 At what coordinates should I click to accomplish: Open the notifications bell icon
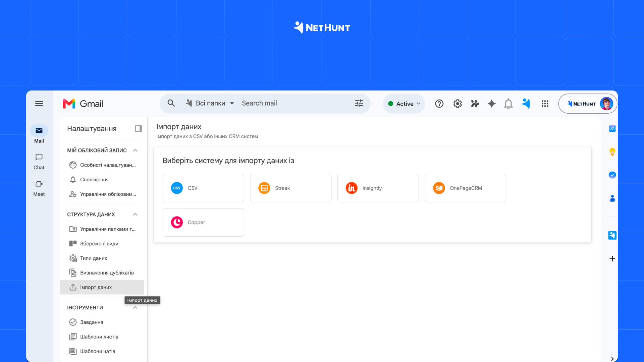[x=508, y=104]
